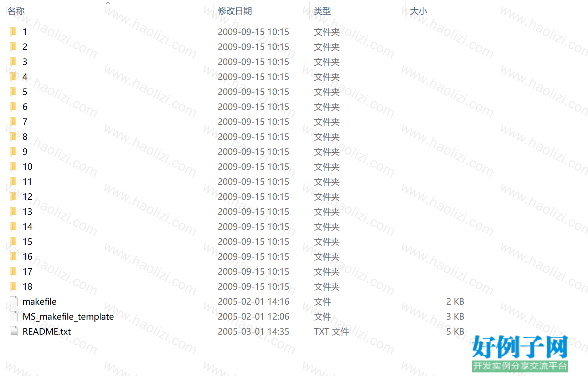Select the folder icon for folder 18
This screenshot has height=376, width=588.
click(x=13, y=286)
